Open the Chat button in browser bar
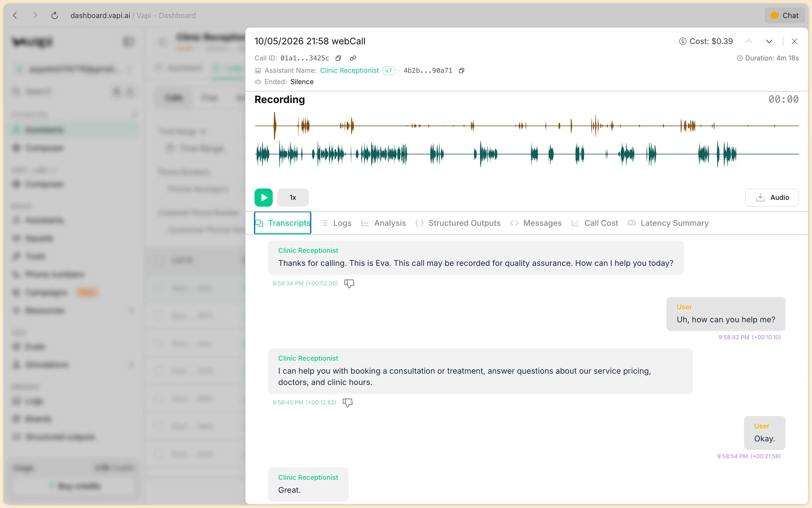 pyautogui.click(x=784, y=16)
